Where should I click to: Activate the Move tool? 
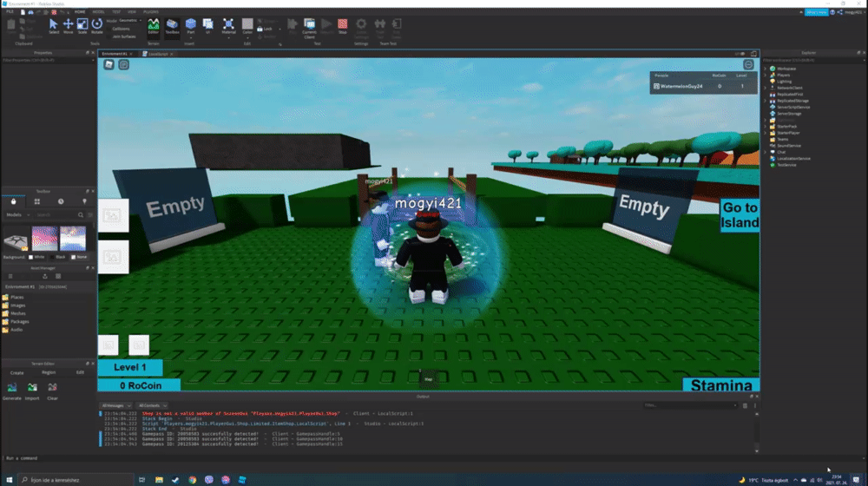point(68,26)
